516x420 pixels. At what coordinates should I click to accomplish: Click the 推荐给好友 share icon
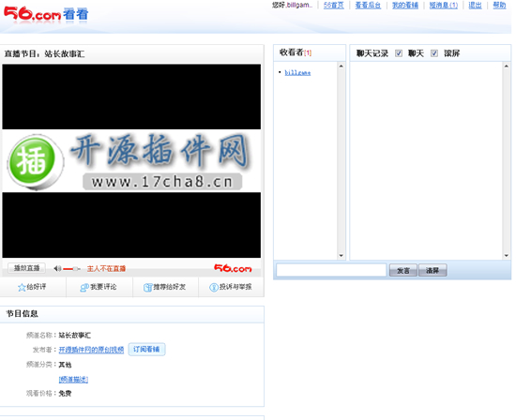point(147,288)
